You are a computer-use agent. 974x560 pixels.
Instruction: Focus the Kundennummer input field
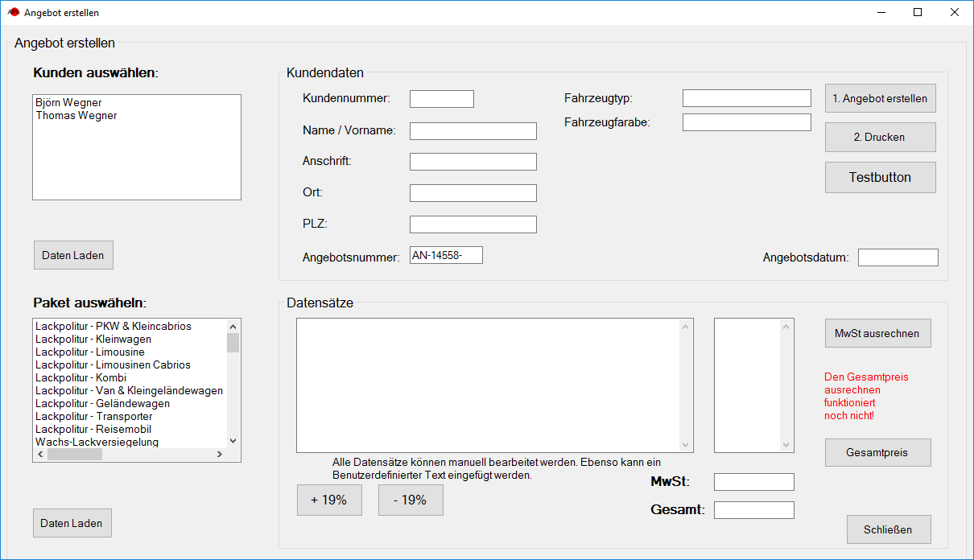(441, 99)
